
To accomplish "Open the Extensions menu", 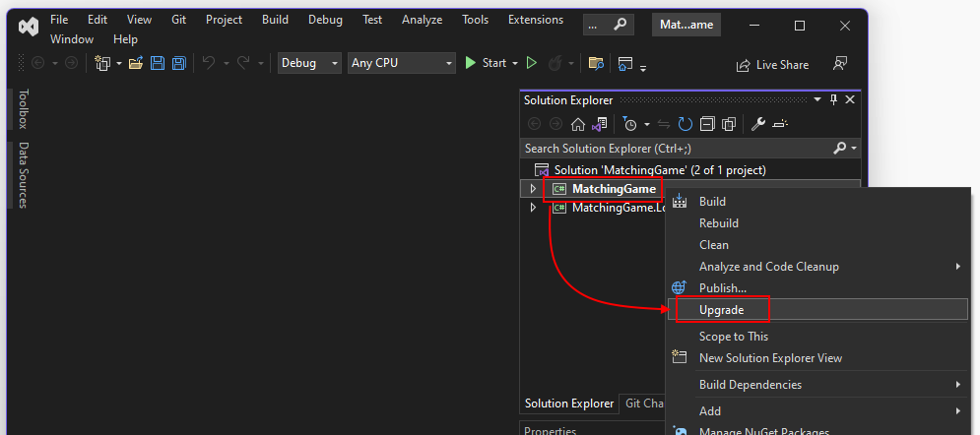I will (x=536, y=20).
